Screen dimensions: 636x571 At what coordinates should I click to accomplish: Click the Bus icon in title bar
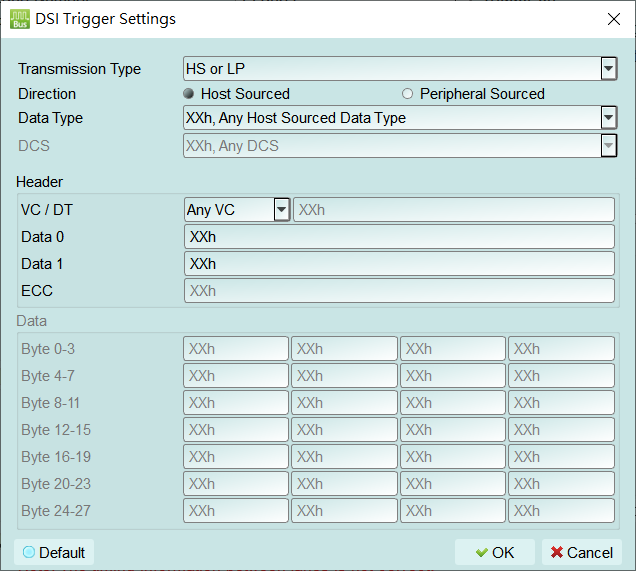point(19,19)
